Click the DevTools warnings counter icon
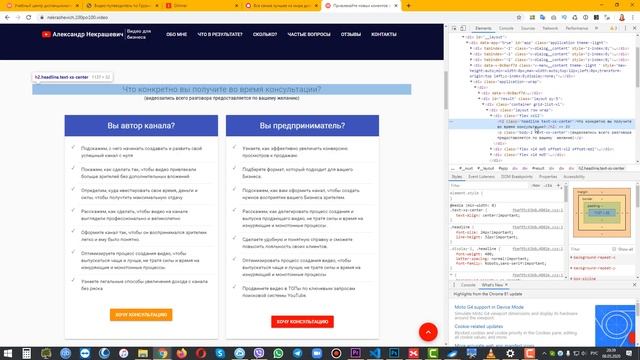The width and height of the screenshot is (640, 360). 613,28
